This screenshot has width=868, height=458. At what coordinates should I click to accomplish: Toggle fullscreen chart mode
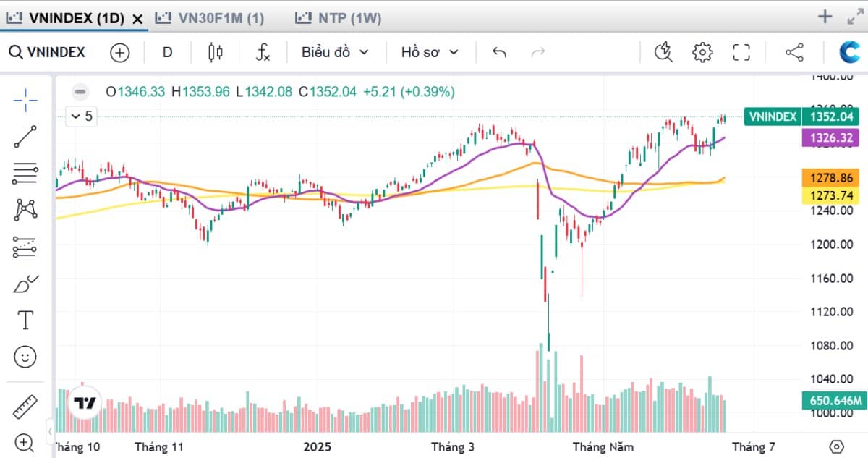pyautogui.click(x=741, y=52)
